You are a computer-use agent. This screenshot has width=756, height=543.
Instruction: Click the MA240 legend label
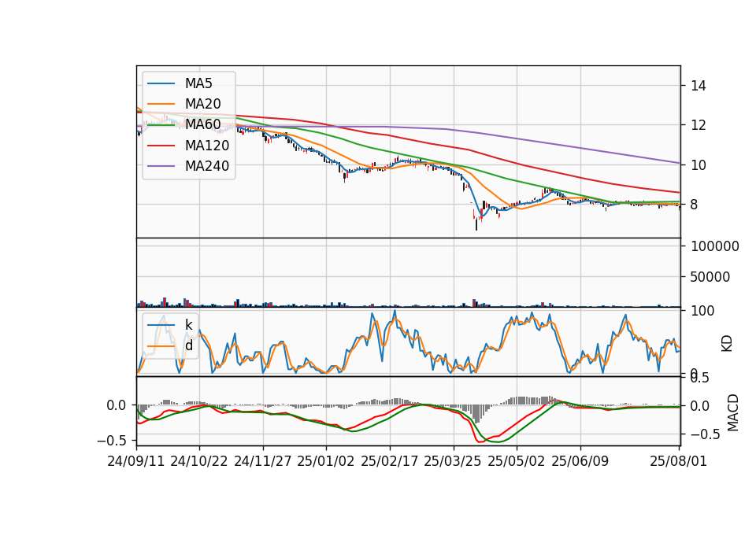207,166
